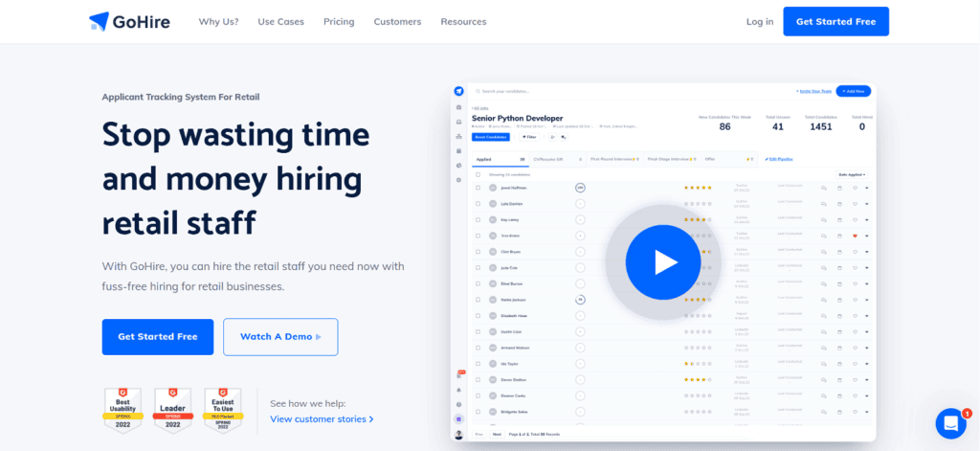Open the chat widget bubble
The height and width of the screenshot is (451, 980).
tap(950, 423)
